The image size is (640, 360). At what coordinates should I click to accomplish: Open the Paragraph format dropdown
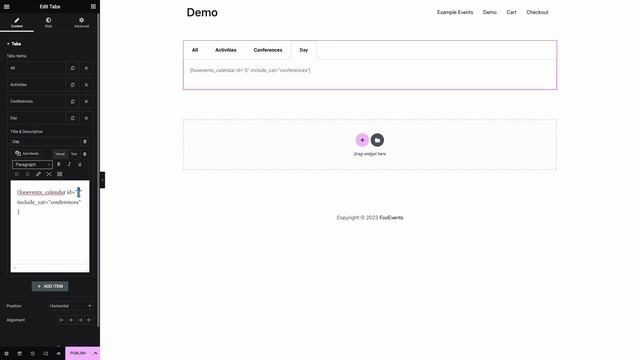click(x=32, y=164)
